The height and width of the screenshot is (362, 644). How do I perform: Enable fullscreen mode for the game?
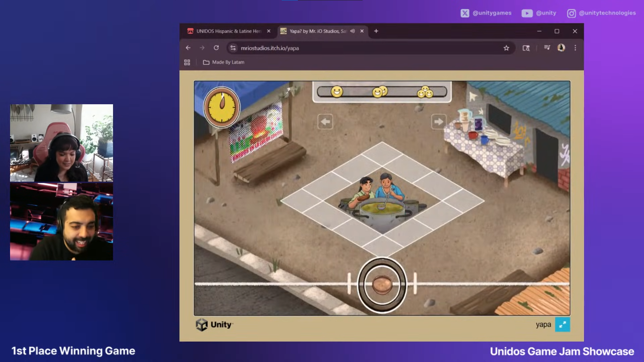click(563, 324)
